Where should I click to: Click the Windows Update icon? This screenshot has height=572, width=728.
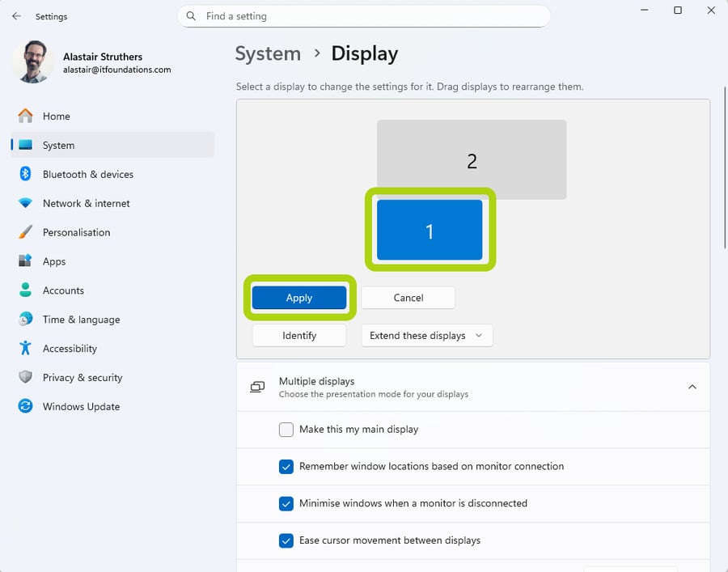[27, 407]
